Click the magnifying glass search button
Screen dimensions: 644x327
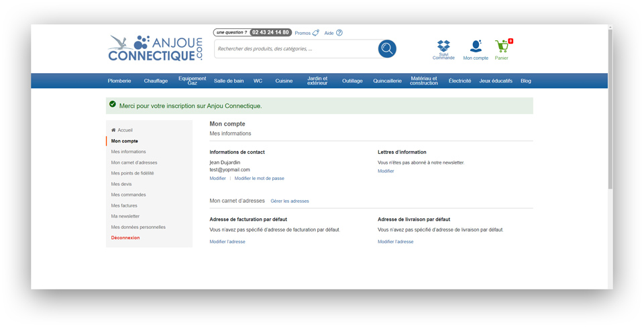click(387, 48)
